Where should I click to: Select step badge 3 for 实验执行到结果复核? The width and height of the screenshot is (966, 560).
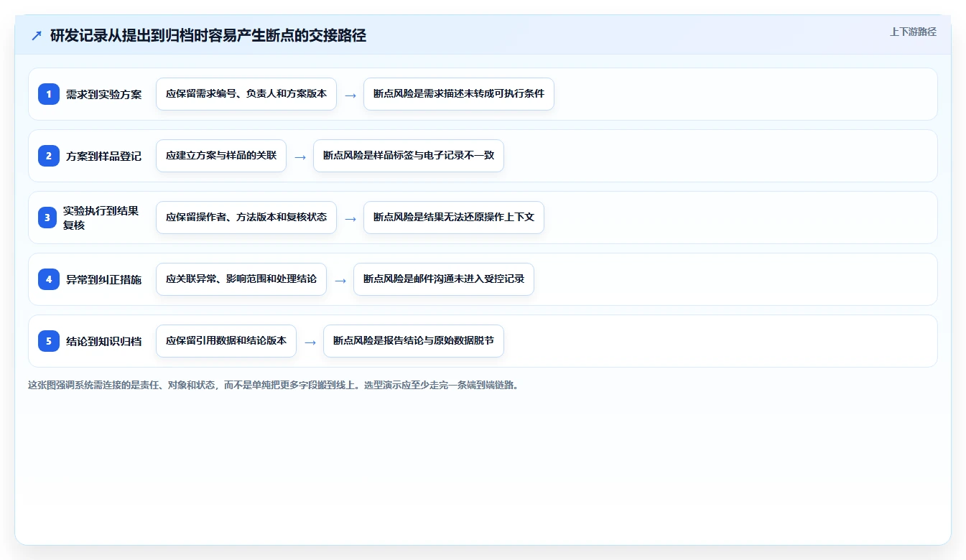pyautogui.click(x=49, y=218)
